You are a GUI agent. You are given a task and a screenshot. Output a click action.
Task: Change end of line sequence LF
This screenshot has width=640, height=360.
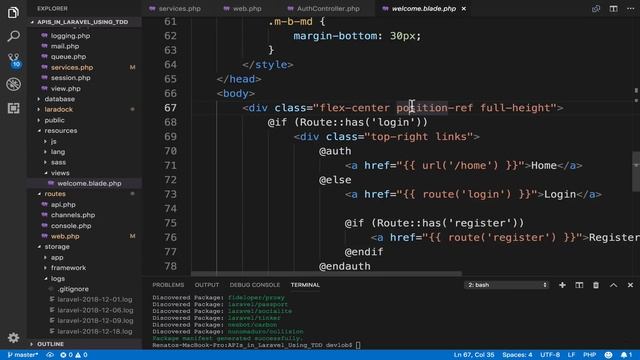(x=571, y=355)
